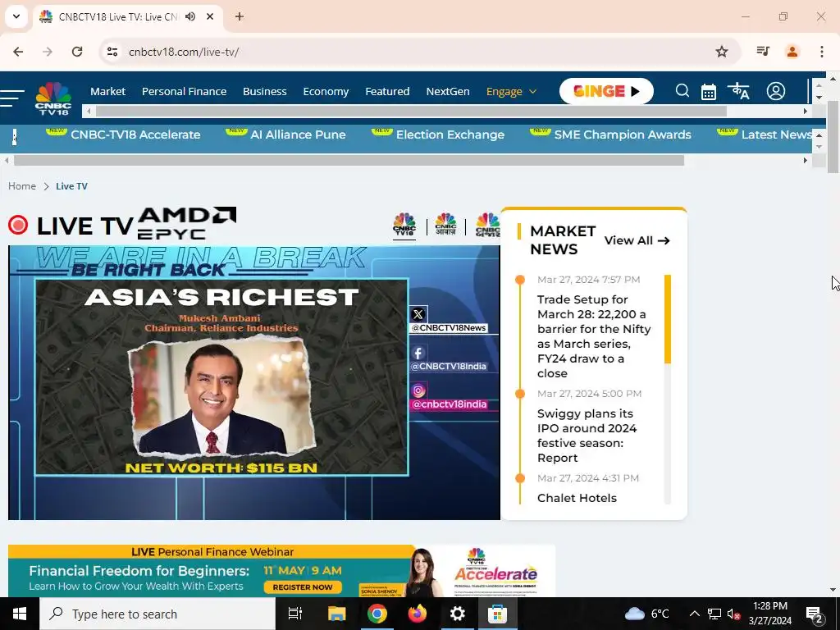Reload the current page
The height and width of the screenshot is (630, 840).
point(77,52)
